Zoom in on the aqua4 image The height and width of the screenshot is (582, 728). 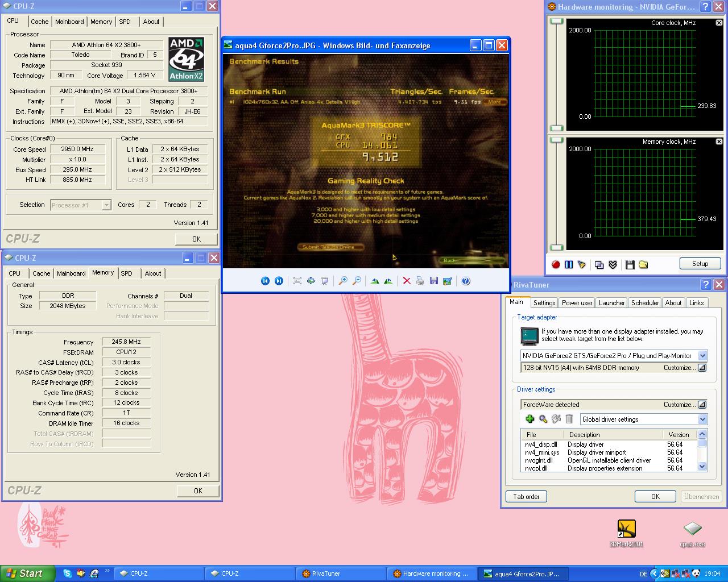(x=343, y=281)
